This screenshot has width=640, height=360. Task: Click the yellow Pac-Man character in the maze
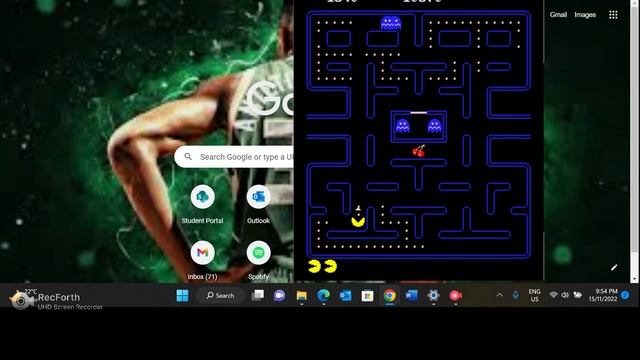358,222
